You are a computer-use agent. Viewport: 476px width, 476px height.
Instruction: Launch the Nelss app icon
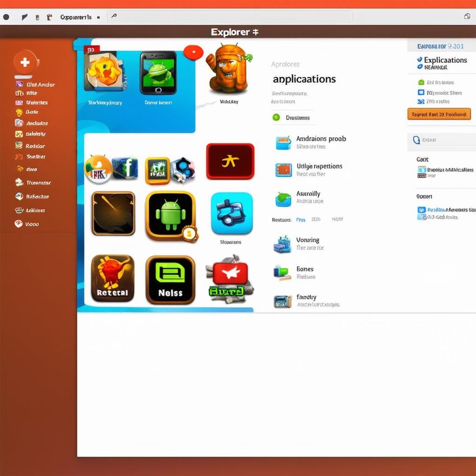(x=170, y=279)
